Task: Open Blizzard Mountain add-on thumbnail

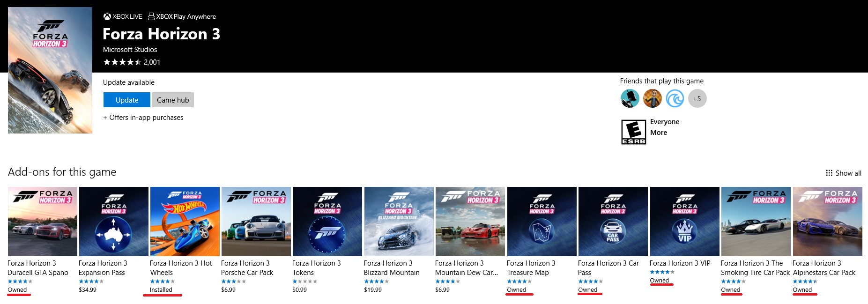Action: click(399, 222)
